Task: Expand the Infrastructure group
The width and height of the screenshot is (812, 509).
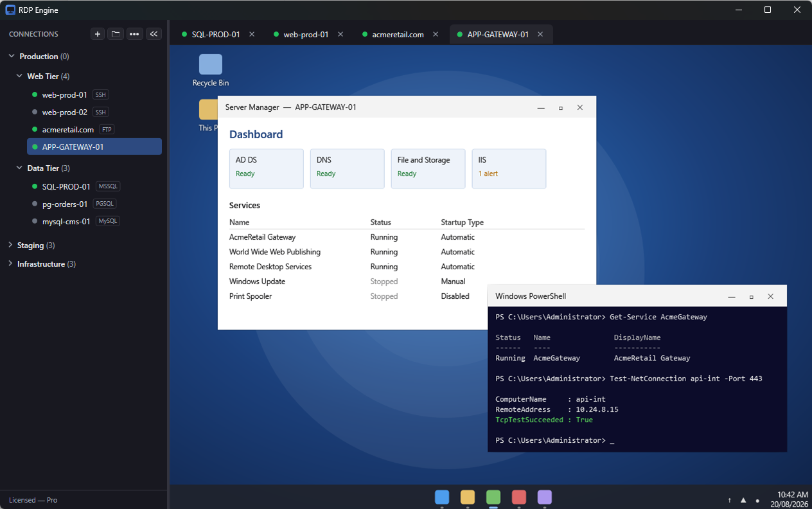Action: (x=11, y=264)
